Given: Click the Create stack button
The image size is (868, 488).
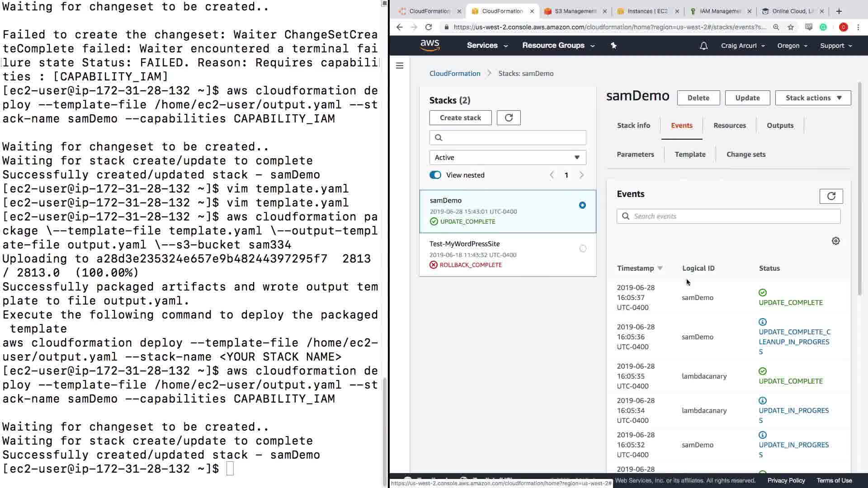Looking at the screenshot, I should click(460, 118).
